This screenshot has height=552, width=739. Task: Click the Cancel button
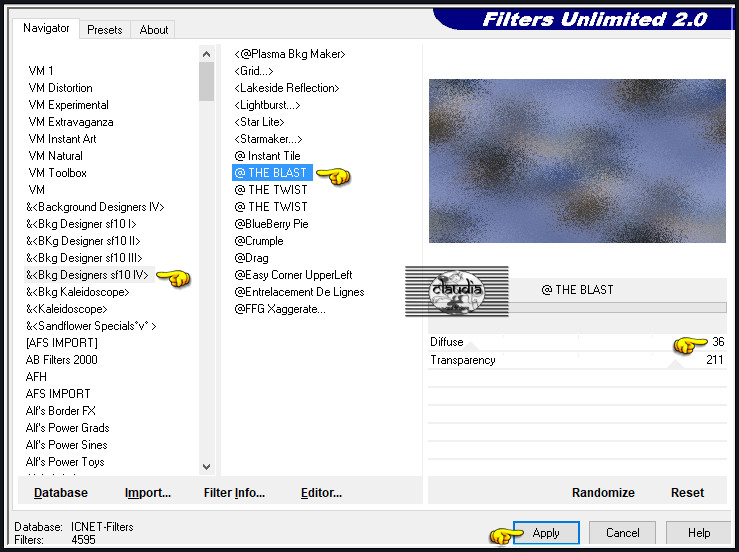coord(622,533)
